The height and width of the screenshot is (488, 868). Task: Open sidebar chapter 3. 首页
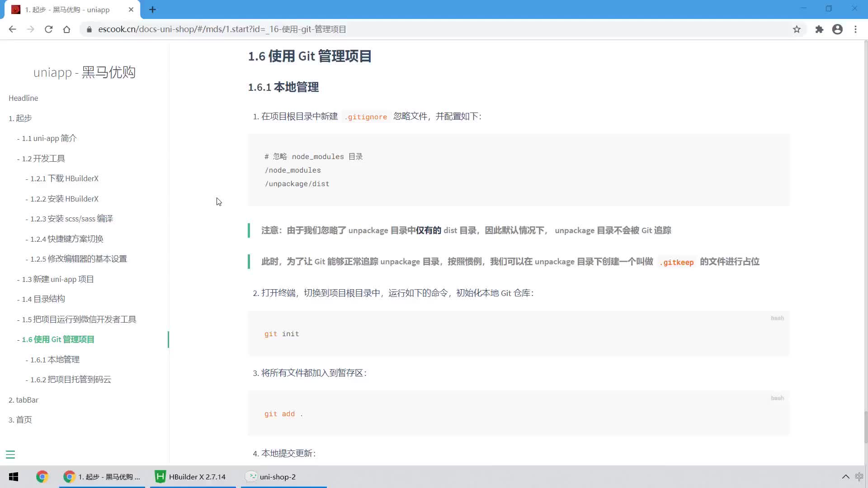(20, 420)
